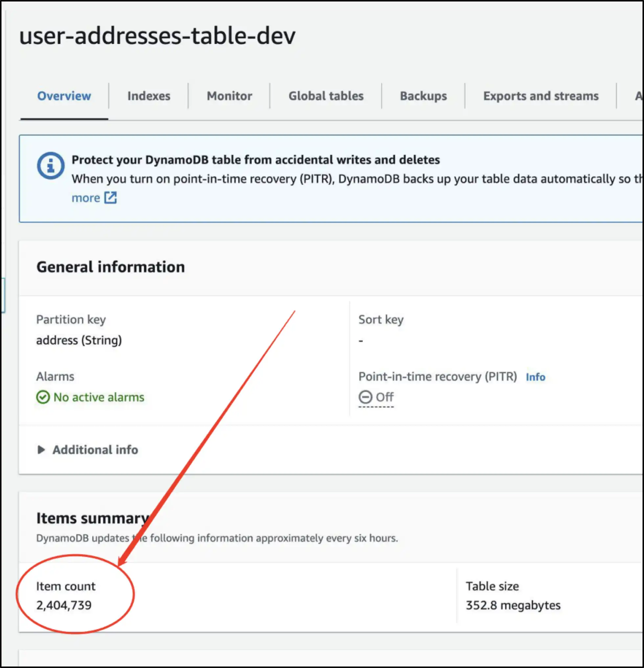Open the 'more' link about PITR

[85, 198]
